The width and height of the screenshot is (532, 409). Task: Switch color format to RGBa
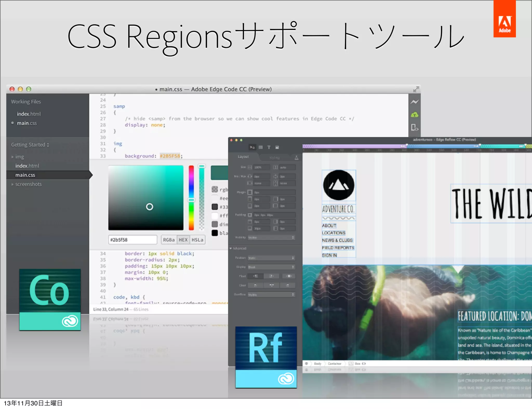point(169,240)
